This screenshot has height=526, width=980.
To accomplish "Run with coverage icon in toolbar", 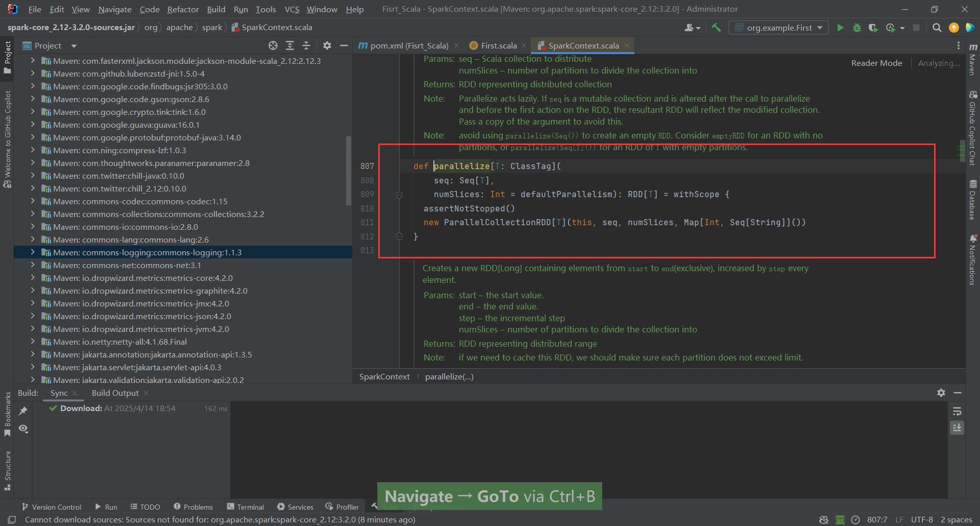I will pos(873,28).
